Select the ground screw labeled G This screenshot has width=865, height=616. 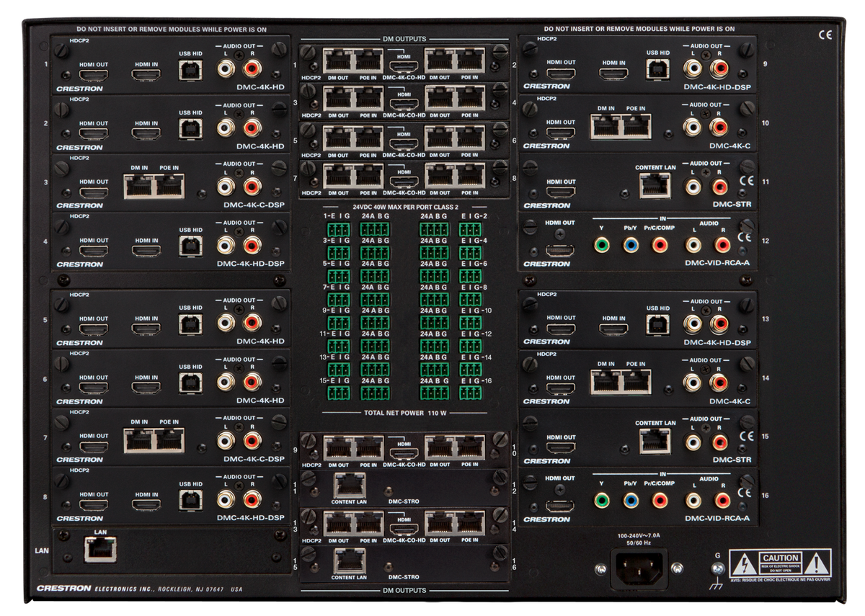pyautogui.click(x=717, y=568)
